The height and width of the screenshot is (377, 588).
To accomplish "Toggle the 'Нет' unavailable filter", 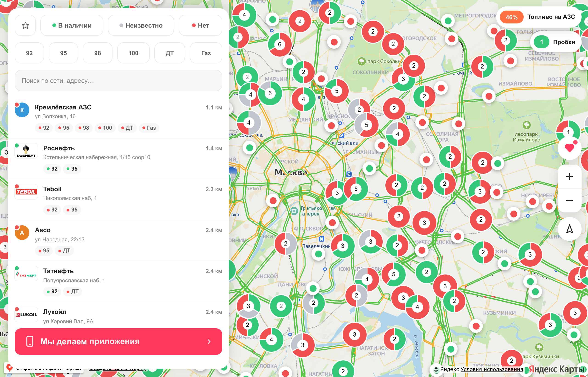I will coord(200,25).
